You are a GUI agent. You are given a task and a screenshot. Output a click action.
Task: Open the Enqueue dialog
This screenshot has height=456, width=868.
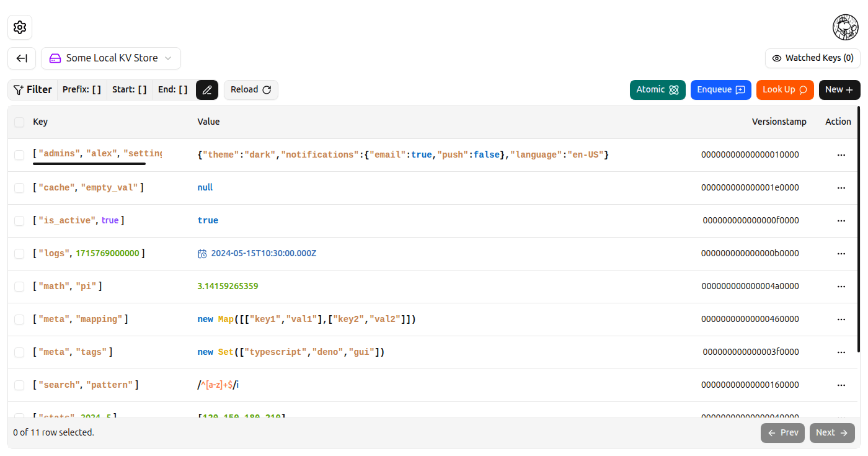coord(721,90)
